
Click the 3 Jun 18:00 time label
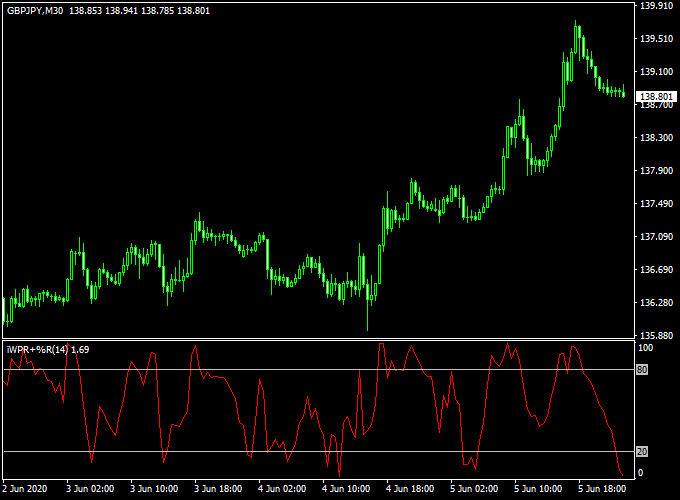(x=218, y=489)
